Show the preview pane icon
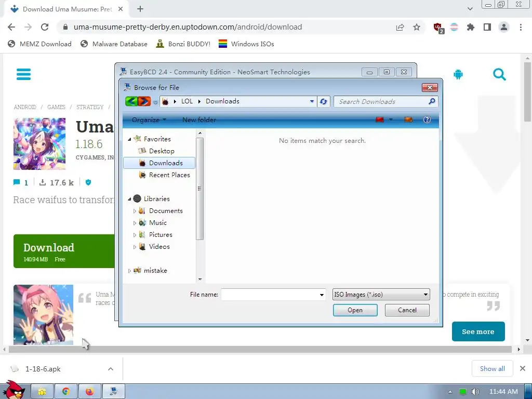The height and width of the screenshot is (399, 532). (x=408, y=119)
